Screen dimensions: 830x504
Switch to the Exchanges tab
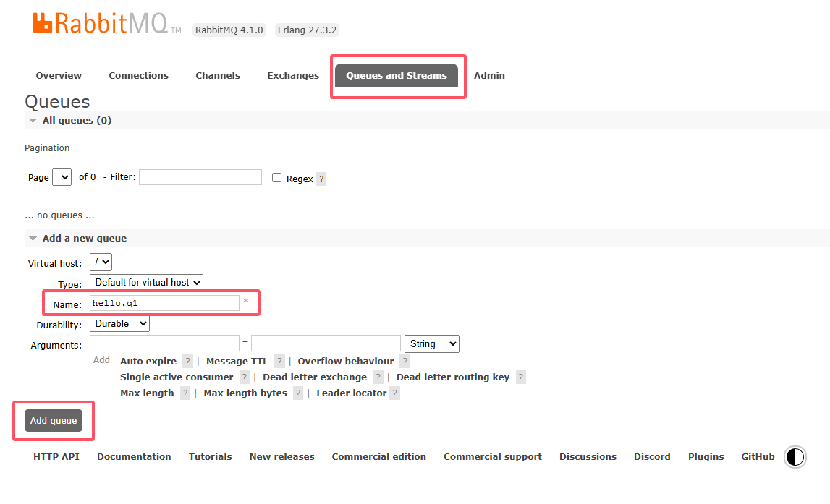[293, 76]
